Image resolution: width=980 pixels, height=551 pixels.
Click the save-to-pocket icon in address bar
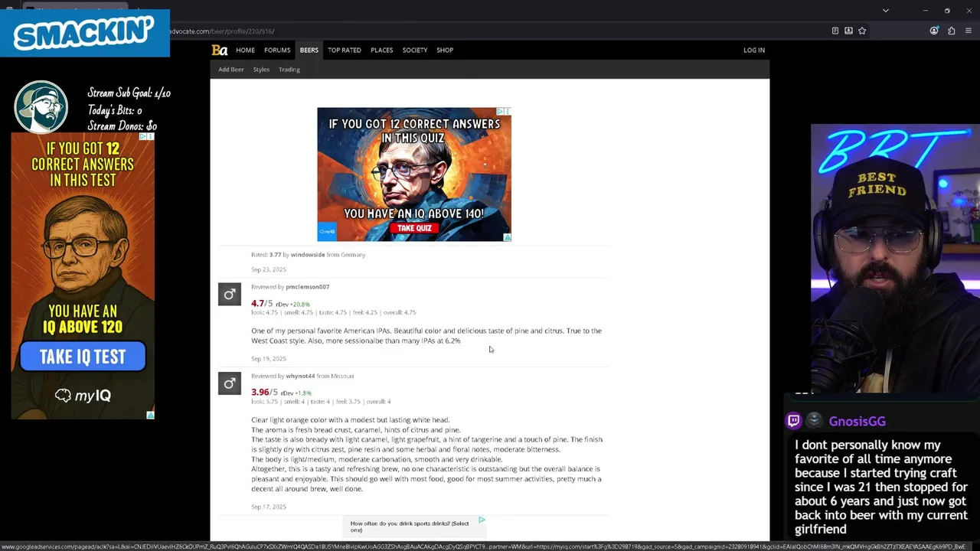click(848, 31)
